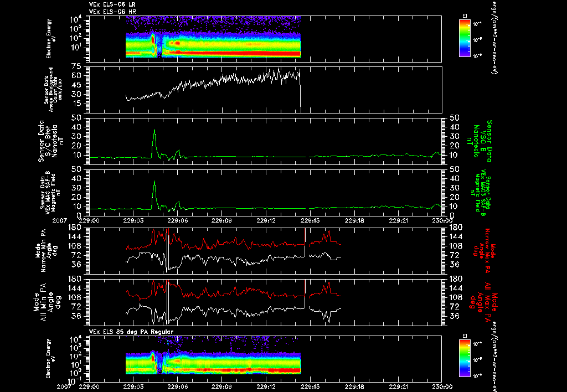This screenshot has width=567, height=392.
Task: Click '229:15' on the time axis under the MAG SAF-B panel
Action: (310, 220)
